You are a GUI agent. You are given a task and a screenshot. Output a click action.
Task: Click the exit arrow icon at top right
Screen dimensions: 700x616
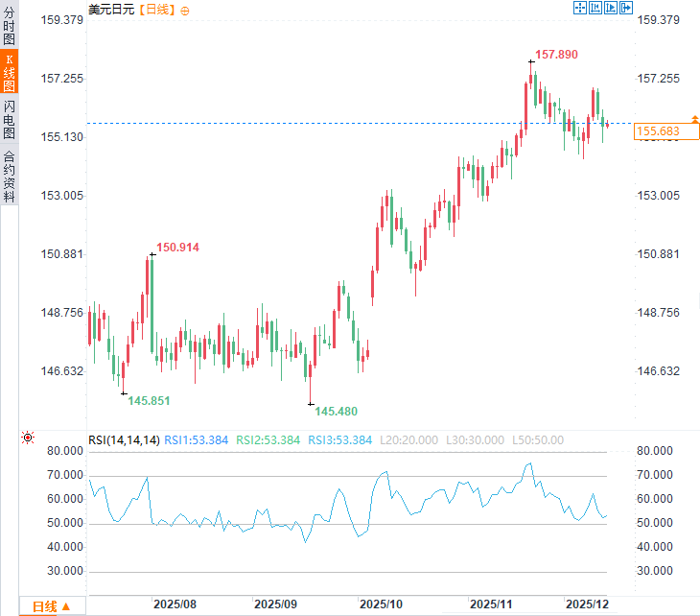coord(626,8)
